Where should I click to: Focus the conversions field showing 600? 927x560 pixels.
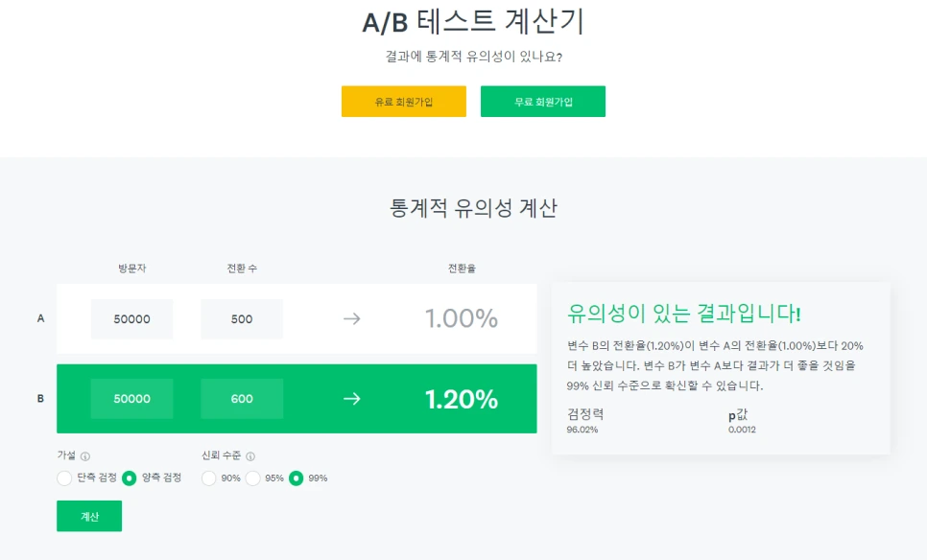tap(242, 399)
